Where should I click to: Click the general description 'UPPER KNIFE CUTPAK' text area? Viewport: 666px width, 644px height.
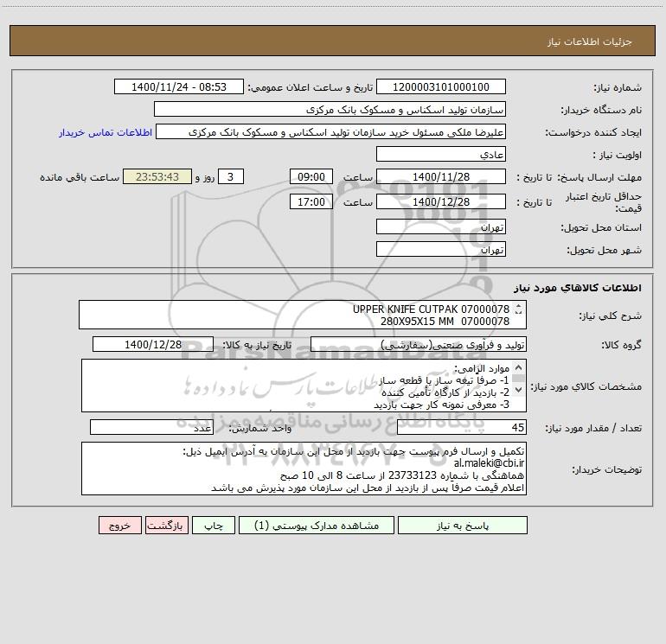[x=303, y=315]
